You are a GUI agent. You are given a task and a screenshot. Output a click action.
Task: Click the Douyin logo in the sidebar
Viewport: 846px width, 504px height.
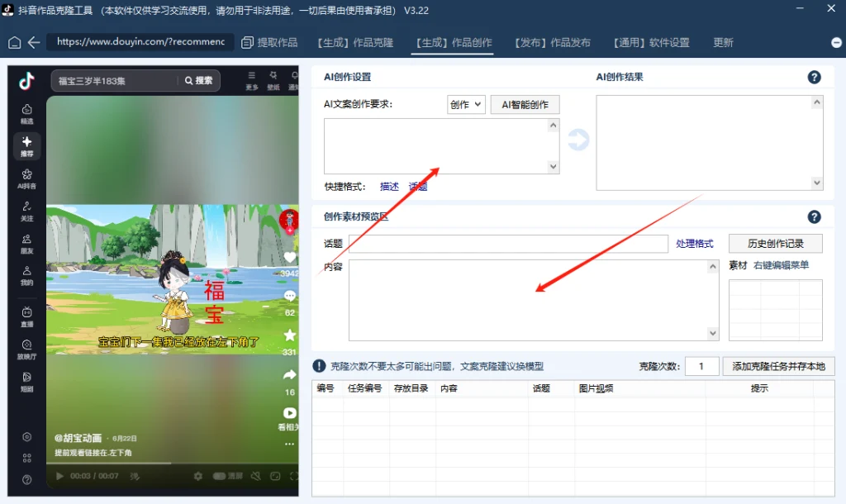pos(26,81)
